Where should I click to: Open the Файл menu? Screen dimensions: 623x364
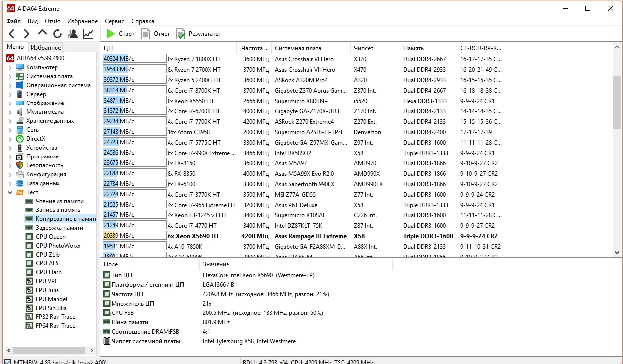click(x=14, y=21)
